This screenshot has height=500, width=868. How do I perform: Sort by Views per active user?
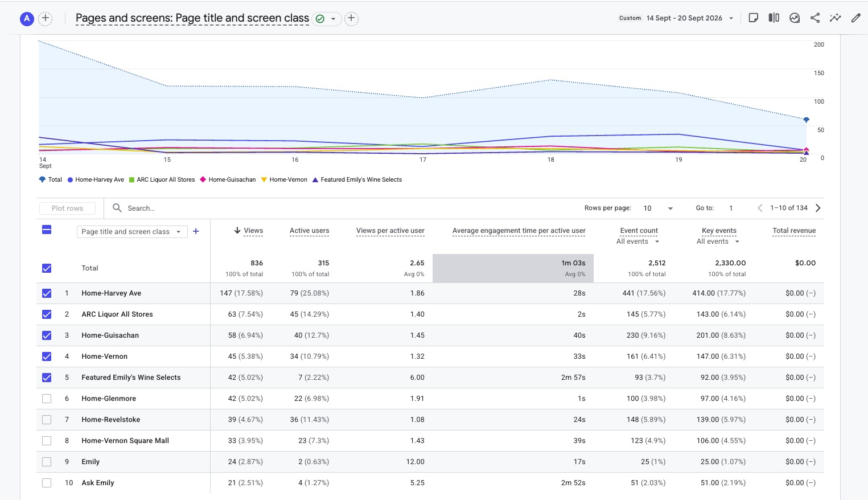pos(390,231)
